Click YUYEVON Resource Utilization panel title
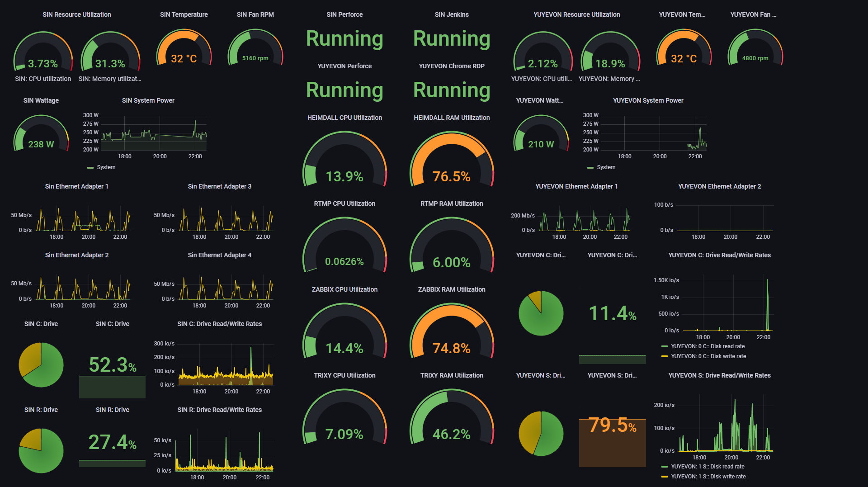868x487 pixels. 577,14
